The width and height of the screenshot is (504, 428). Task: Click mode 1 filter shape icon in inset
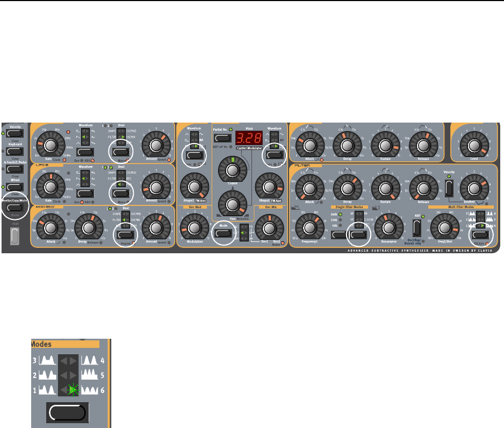pos(48,390)
